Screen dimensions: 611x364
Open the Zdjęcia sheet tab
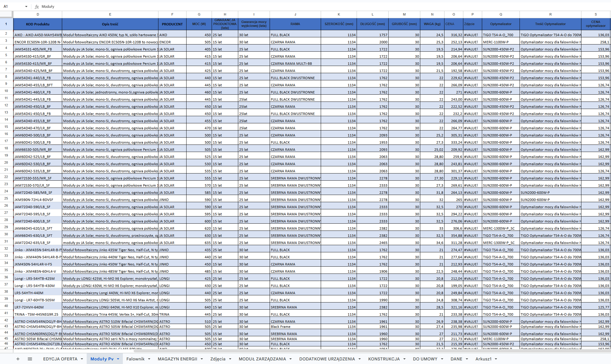point(218,359)
